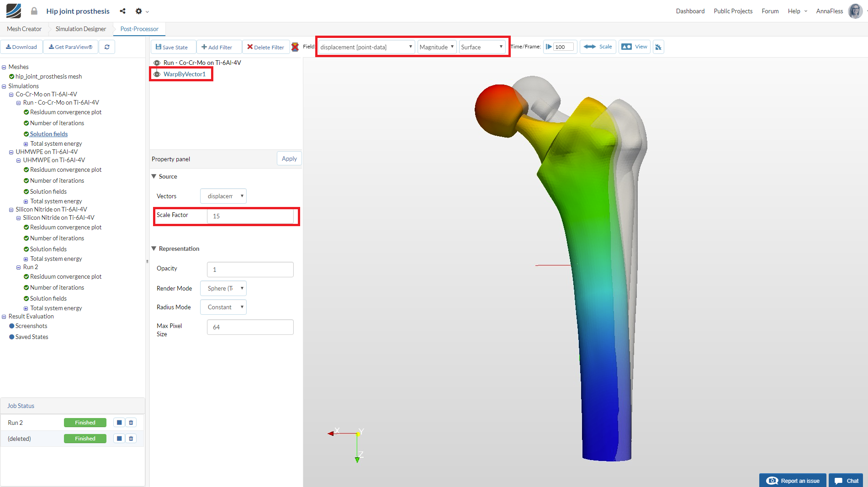Open the Render Mode dropdown

click(223, 288)
